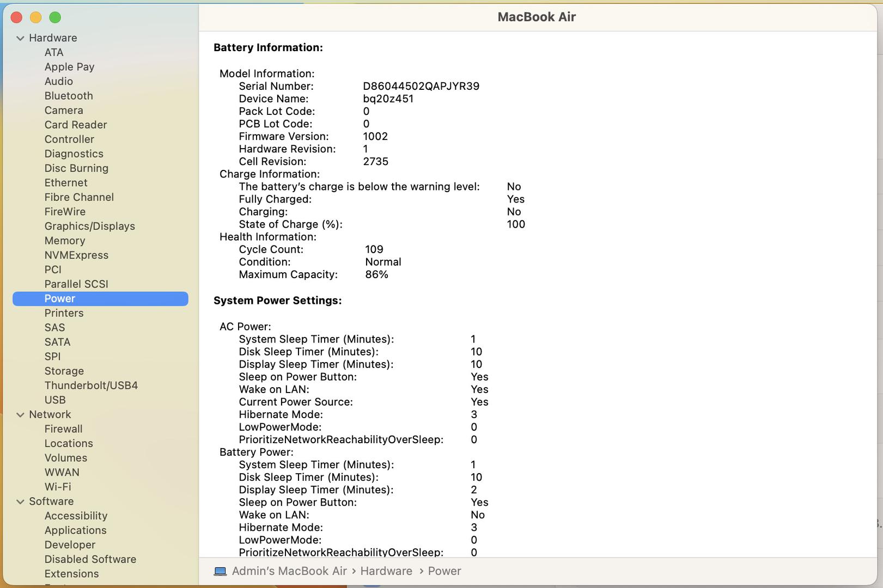The height and width of the screenshot is (588, 883).
Task: Click Power in the bottom path bar
Action: coord(444,571)
